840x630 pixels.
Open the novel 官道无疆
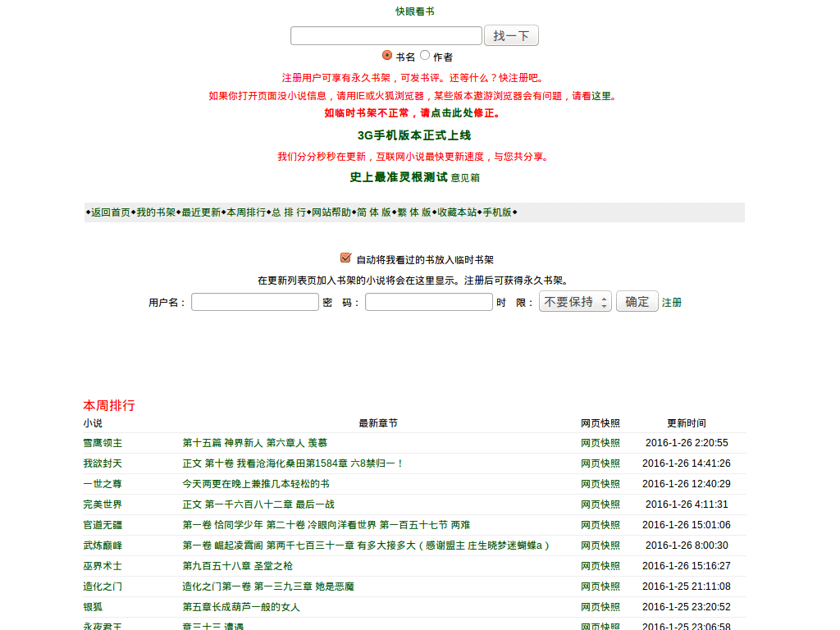tap(103, 525)
